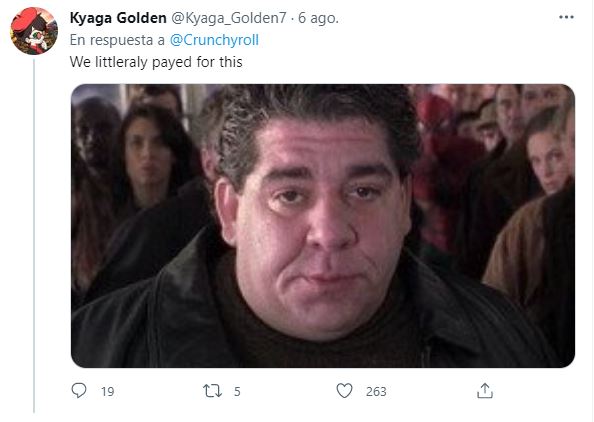Retweet using the retweet arrows icon
Screen dimensions: 594x422
point(213,391)
